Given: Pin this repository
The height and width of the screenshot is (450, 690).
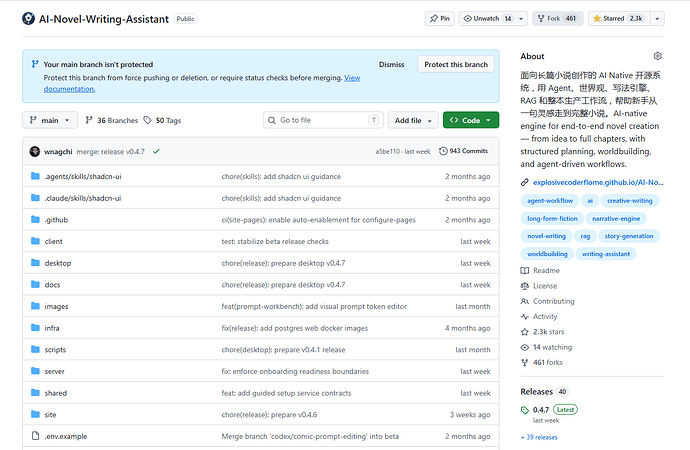Looking at the screenshot, I should (440, 18).
